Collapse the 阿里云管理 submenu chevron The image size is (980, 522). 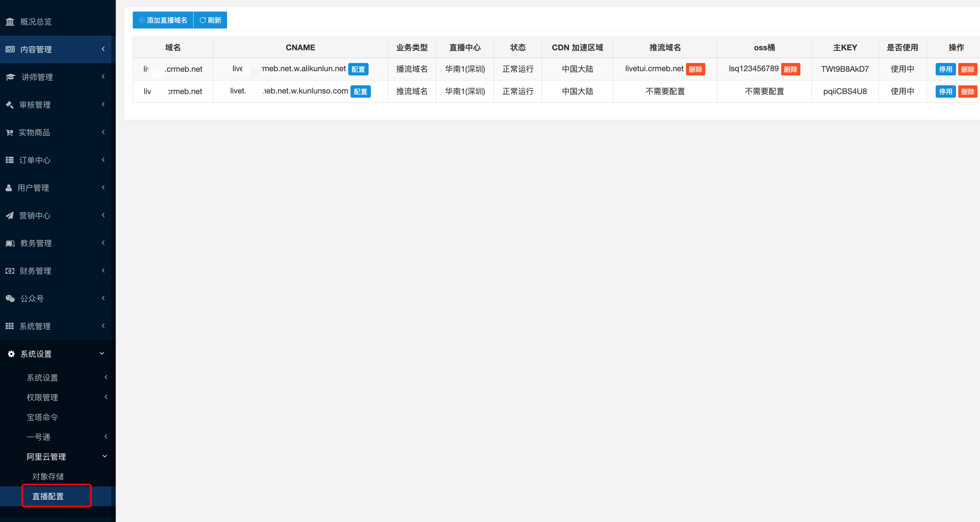104,456
